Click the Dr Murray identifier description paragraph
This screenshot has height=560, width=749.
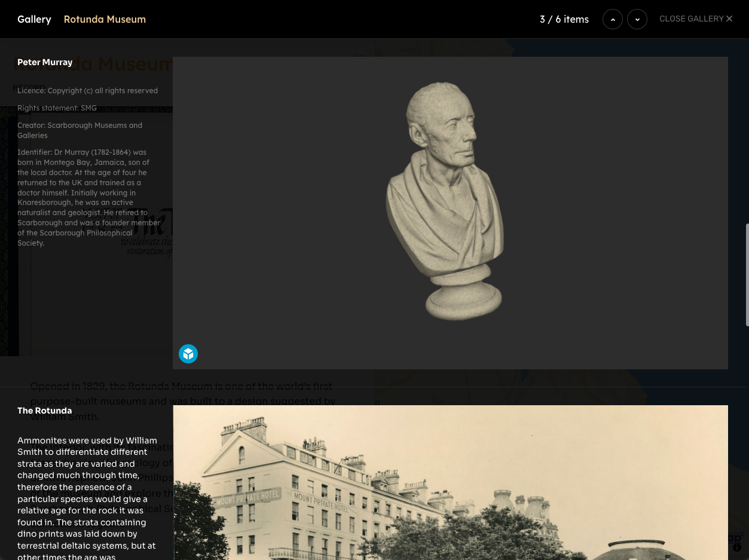88,198
